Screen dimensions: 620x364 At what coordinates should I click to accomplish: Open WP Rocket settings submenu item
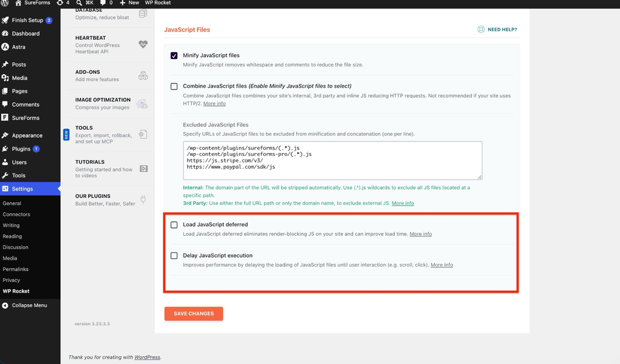pyautogui.click(x=16, y=291)
